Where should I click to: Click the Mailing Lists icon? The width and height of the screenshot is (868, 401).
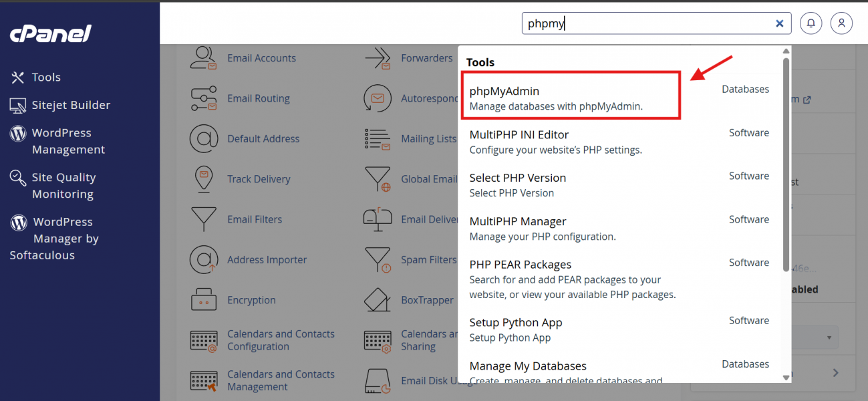(x=378, y=139)
